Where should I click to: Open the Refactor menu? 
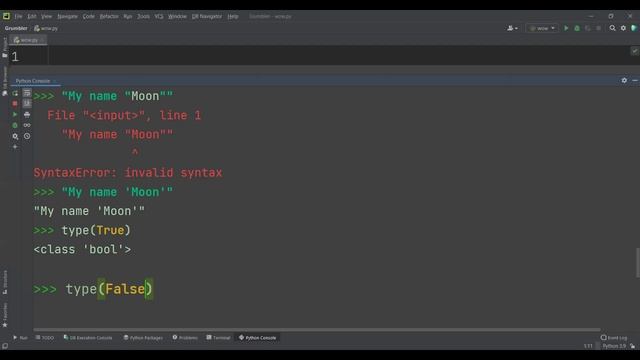tap(109, 16)
